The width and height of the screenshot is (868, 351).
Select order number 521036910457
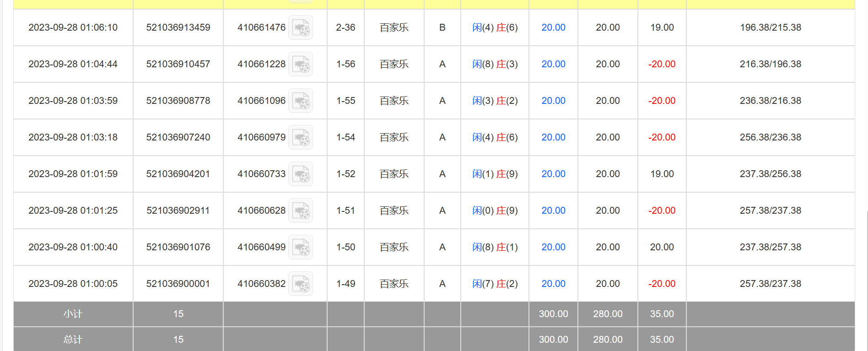pyautogui.click(x=178, y=64)
